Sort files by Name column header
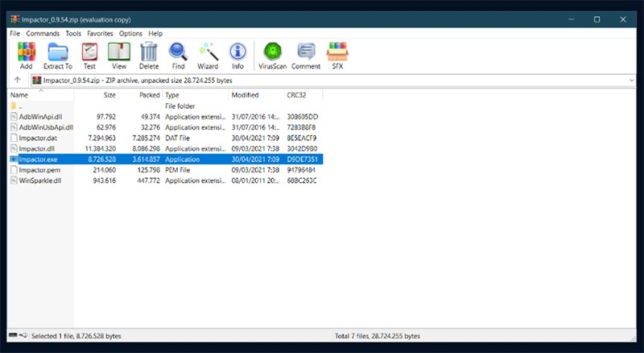The height and width of the screenshot is (353, 644). (41, 95)
